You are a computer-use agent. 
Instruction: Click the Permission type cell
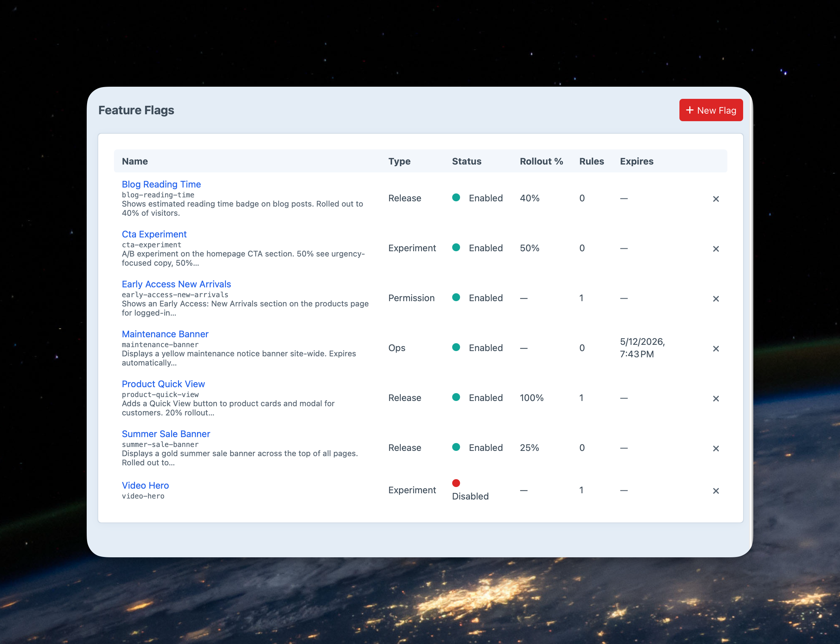click(x=411, y=298)
